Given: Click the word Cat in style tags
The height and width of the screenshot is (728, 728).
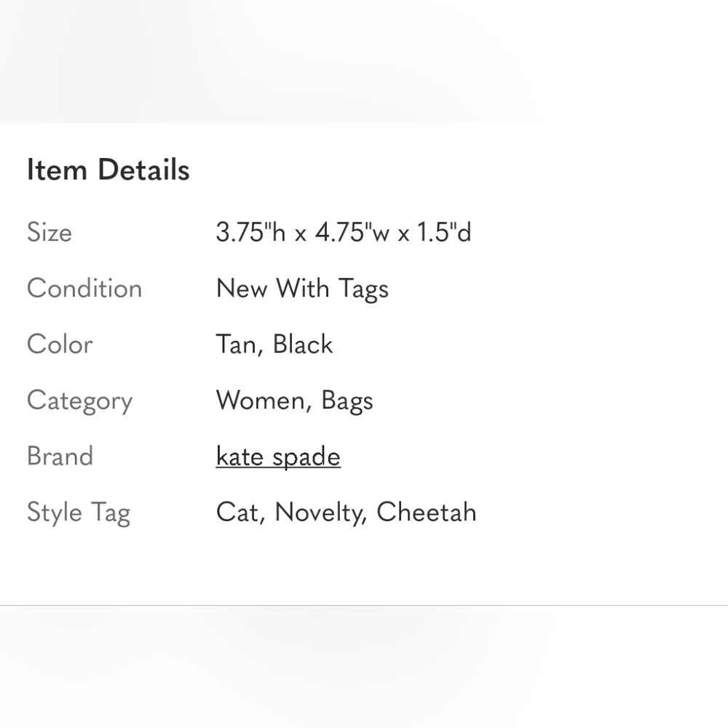Looking at the screenshot, I should click(240, 513).
